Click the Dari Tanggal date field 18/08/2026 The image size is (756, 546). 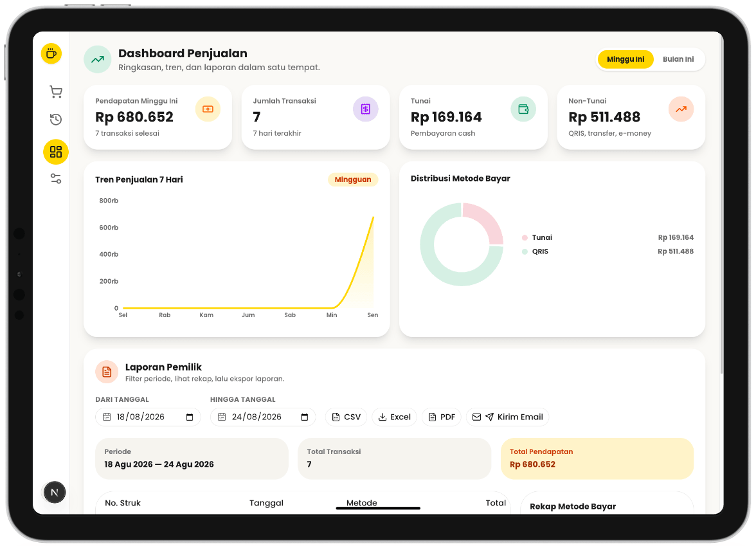pyautogui.click(x=148, y=417)
